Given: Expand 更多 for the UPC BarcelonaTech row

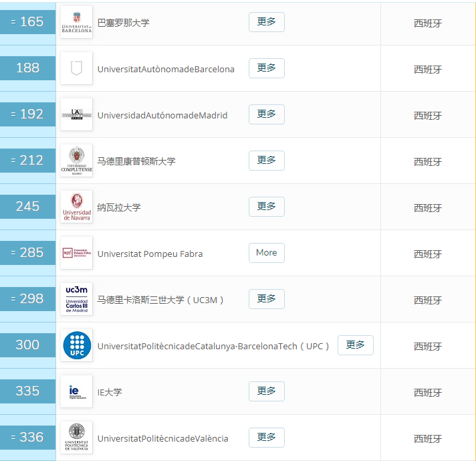Looking at the screenshot, I should [x=355, y=345].
